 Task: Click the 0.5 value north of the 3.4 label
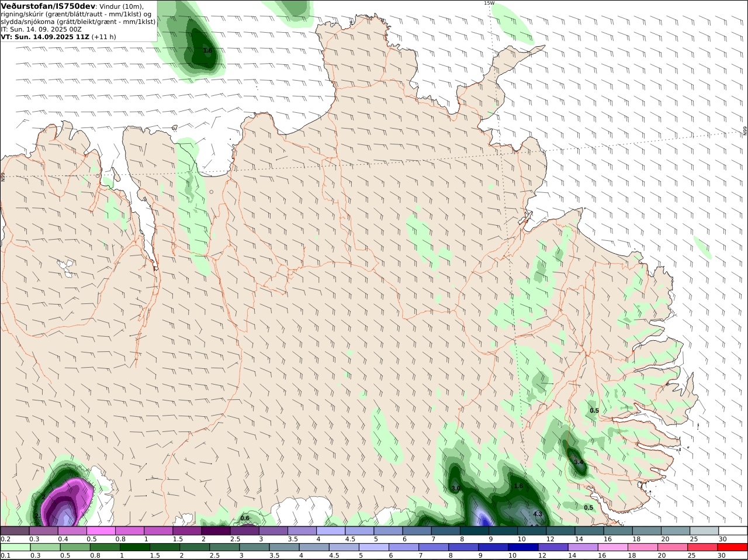[594, 410]
